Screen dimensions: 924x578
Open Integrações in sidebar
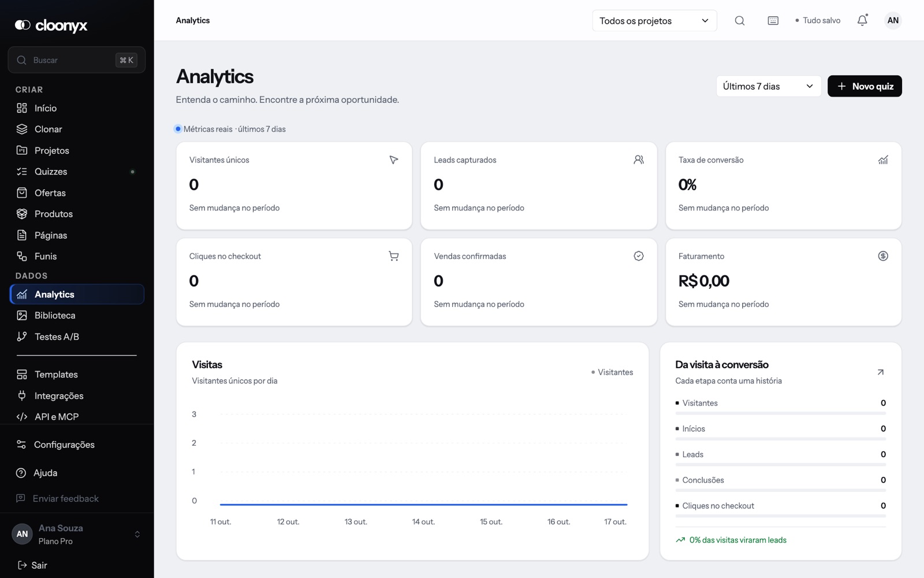pyautogui.click(x=77, y=396)
